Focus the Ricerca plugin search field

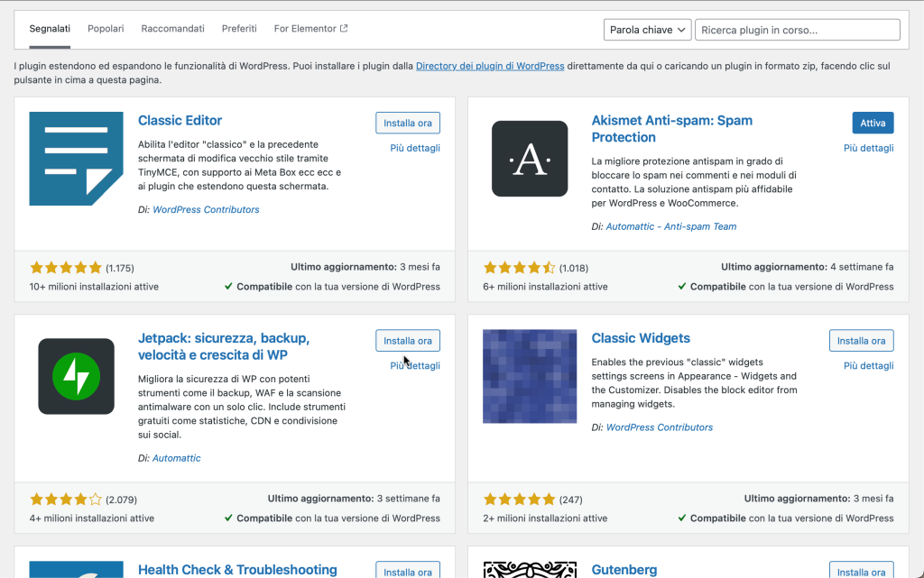pos(798,30)
